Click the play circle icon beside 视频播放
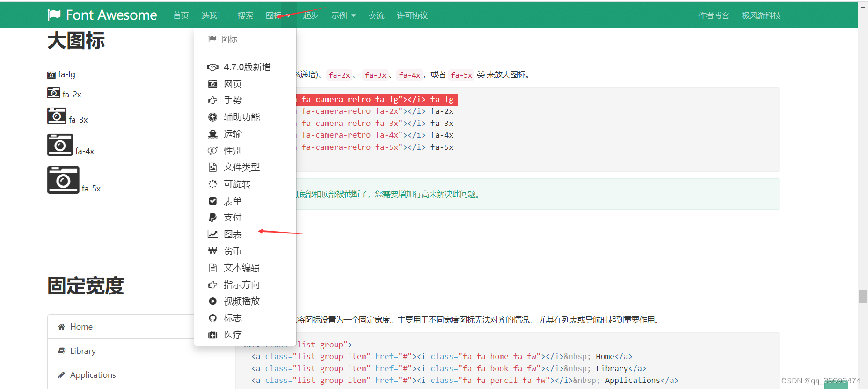This screenshot has height=389, width=868. (212, 301)
